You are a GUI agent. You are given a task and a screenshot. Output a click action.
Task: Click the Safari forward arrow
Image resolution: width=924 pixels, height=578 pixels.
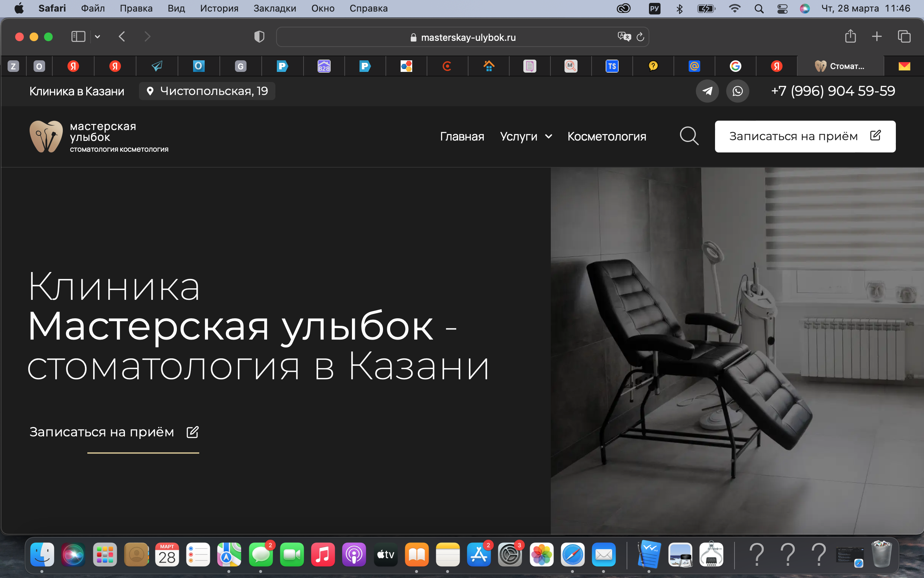[147, 37]
